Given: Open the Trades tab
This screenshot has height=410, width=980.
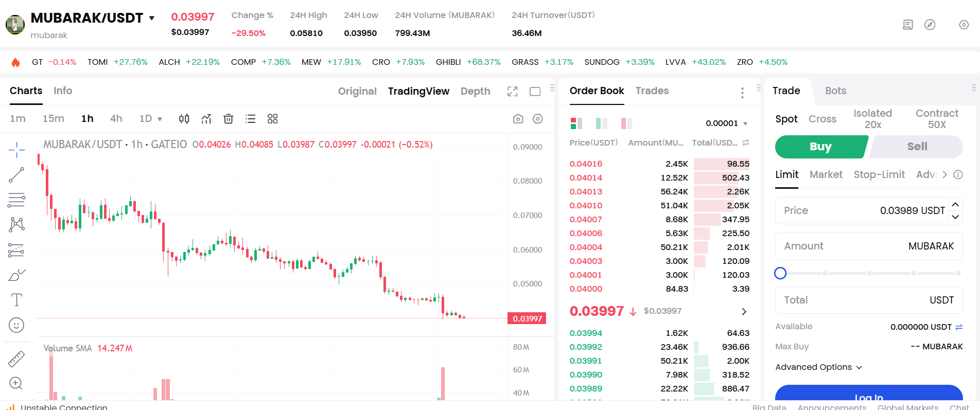Looking at the screenshot, I should coord(652,91).
